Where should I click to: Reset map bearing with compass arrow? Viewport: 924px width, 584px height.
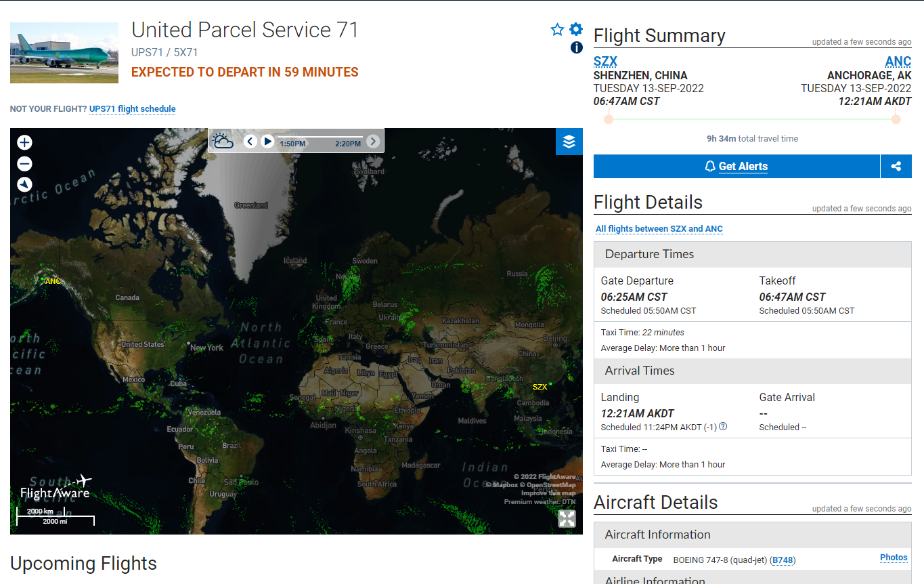tap(24, 184)
